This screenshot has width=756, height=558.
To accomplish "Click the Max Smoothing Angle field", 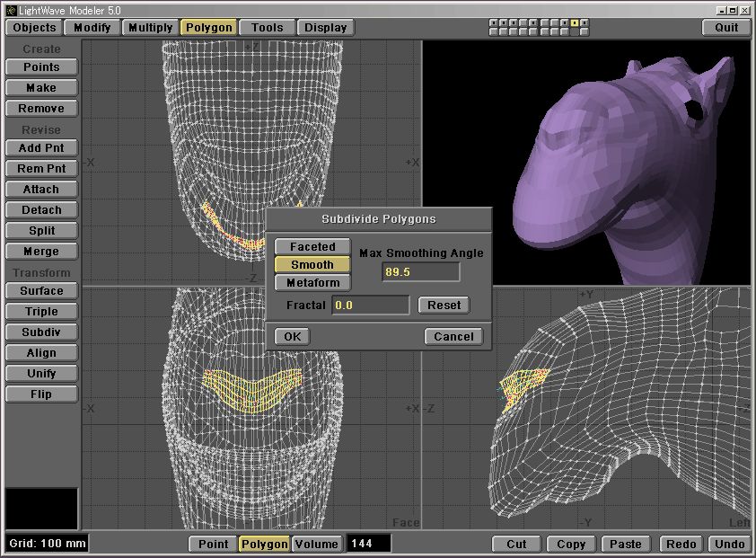I will pyautogui.click(x=420, y=271).
